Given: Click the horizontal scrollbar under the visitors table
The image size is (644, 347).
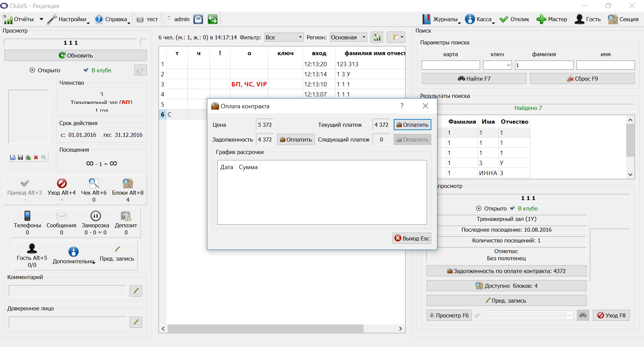Looking at the screenshot, I should coord(282,329).
